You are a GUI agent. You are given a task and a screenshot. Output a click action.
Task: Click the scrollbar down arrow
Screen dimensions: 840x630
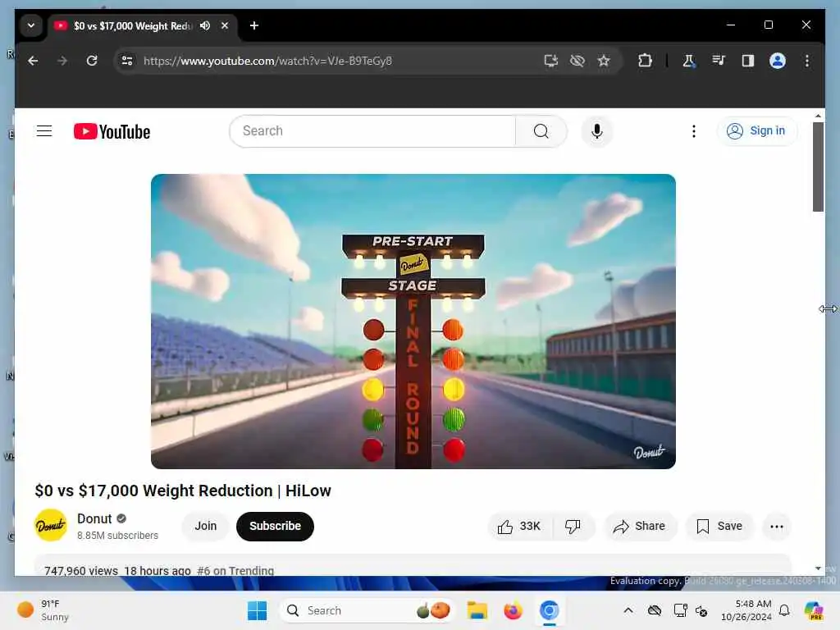click(818, 568)
